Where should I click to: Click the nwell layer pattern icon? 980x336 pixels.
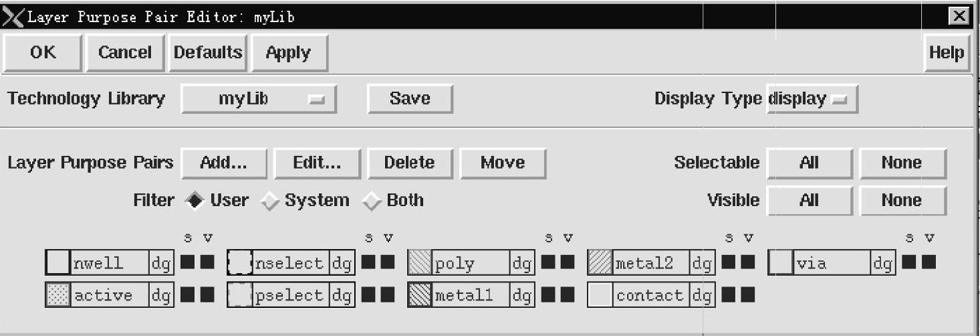(58, 263)
